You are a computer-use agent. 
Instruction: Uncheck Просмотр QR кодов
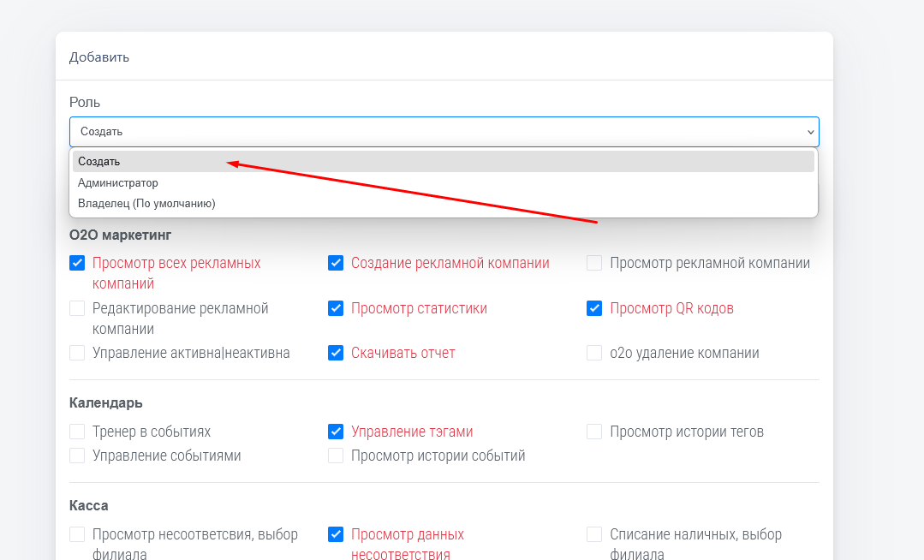pyautogui.click(x=594, y=308)
